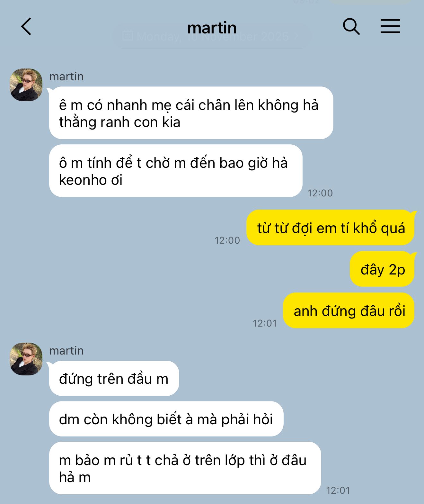Tap sender name "martin" above "đứng trên đầu m"

(66, 351)
